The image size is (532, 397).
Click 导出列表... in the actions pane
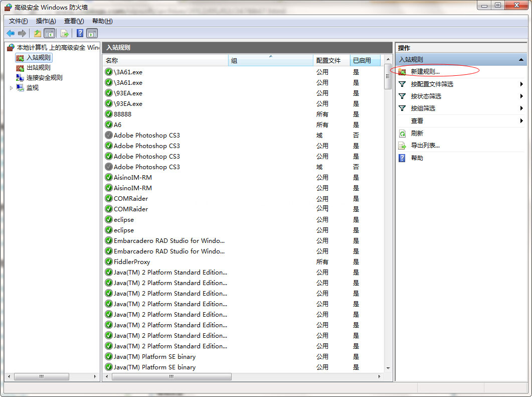click(x=425, y=146)
